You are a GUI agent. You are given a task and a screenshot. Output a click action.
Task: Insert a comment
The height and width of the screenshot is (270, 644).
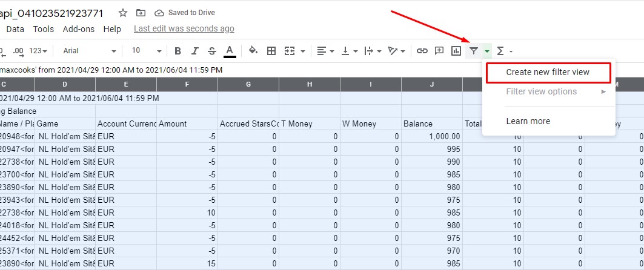[x=439, y=51]
